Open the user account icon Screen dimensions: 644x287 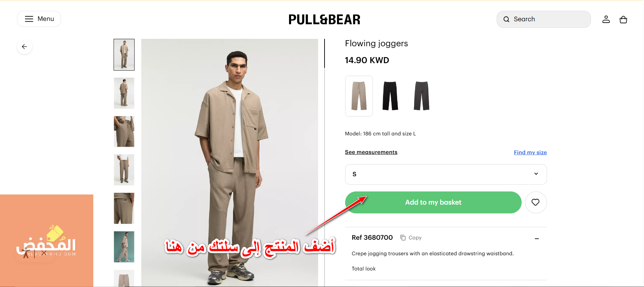pyautogui.click(x=606, y=19)
